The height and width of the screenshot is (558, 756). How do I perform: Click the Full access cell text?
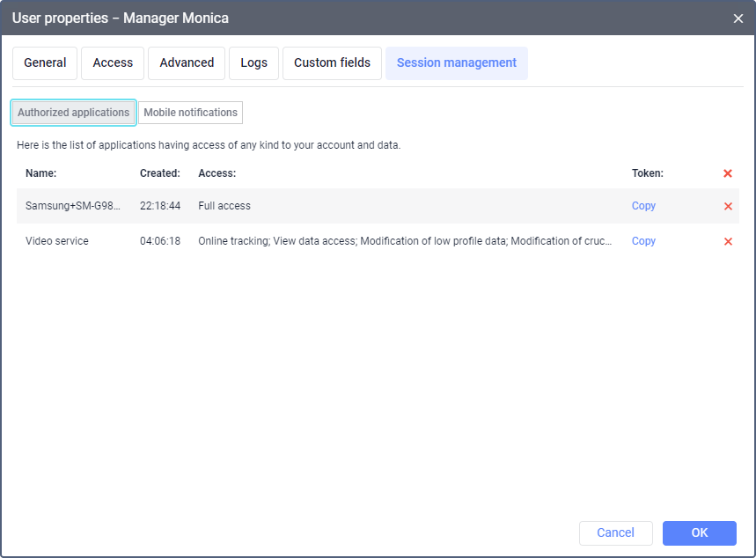tap(224, 206)
